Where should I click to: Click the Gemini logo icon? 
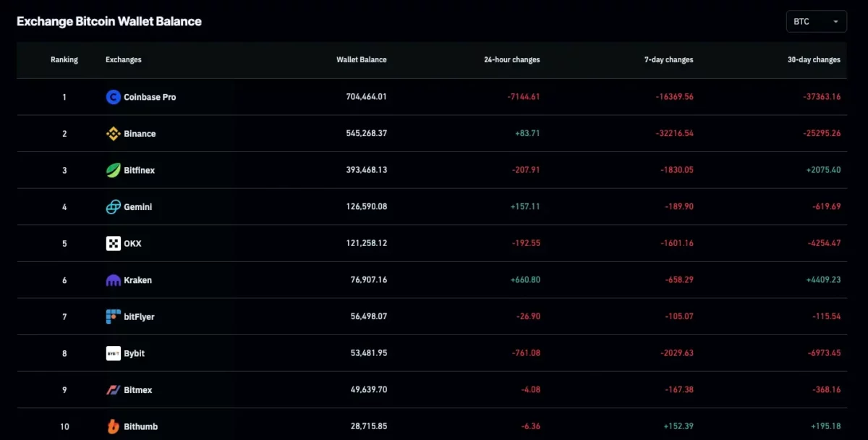[x=113, y=207]
